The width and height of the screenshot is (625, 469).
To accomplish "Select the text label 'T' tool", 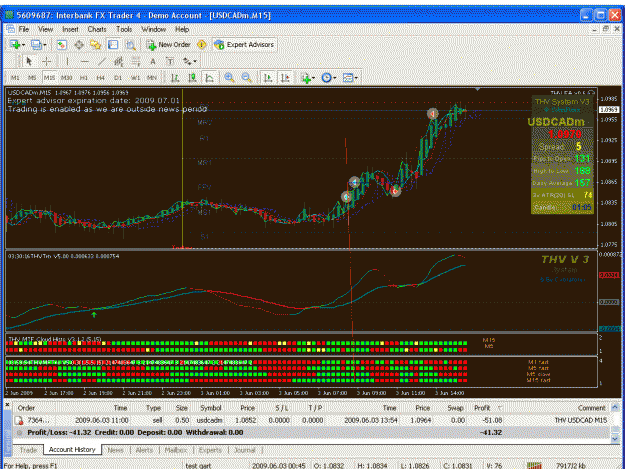I will 170,61.
